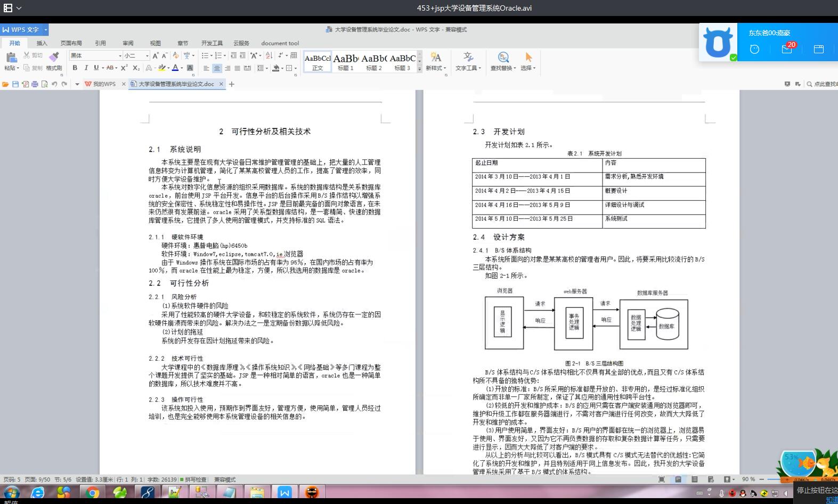The width and height of the screenshot is (838, 504).
Task: Toggle superscript X² formatting
Action: click(124, 68)
